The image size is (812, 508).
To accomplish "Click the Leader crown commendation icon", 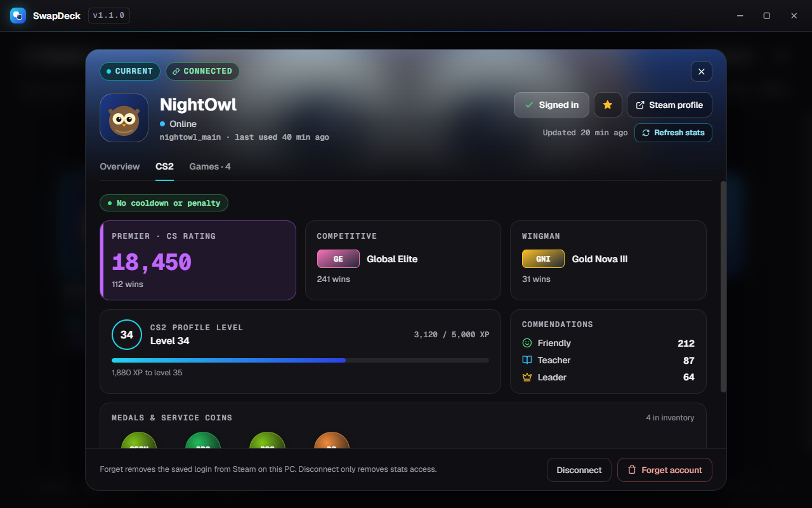I will pyautogui.click(x=527, y=377).
